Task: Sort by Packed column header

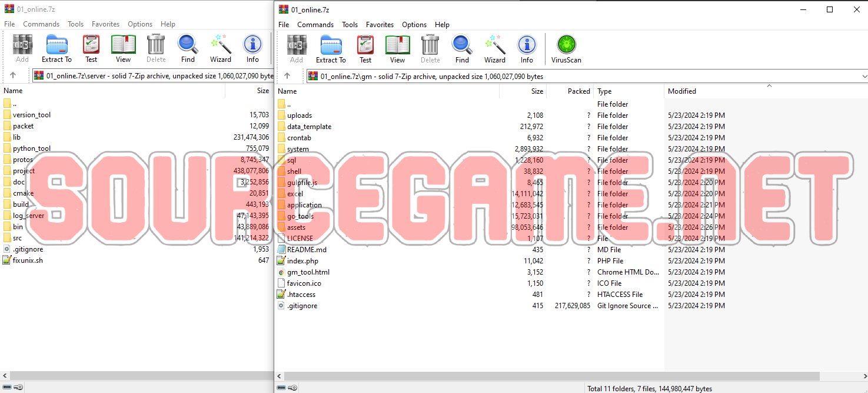Action: (578, 91)
